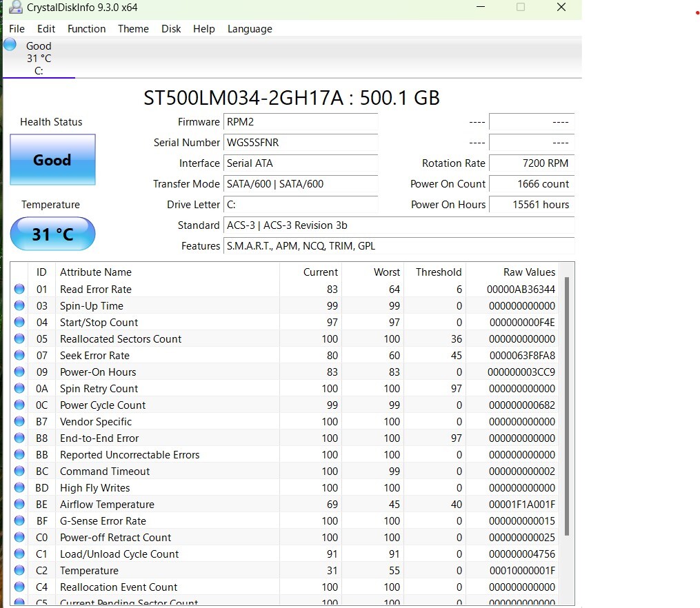Click the status orb next to Reallocated Sectors Count
700x608 pixels.
point(19,339)
